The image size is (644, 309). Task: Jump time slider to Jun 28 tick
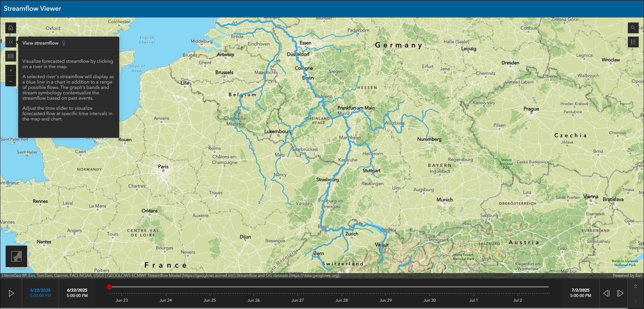[342, 300]
